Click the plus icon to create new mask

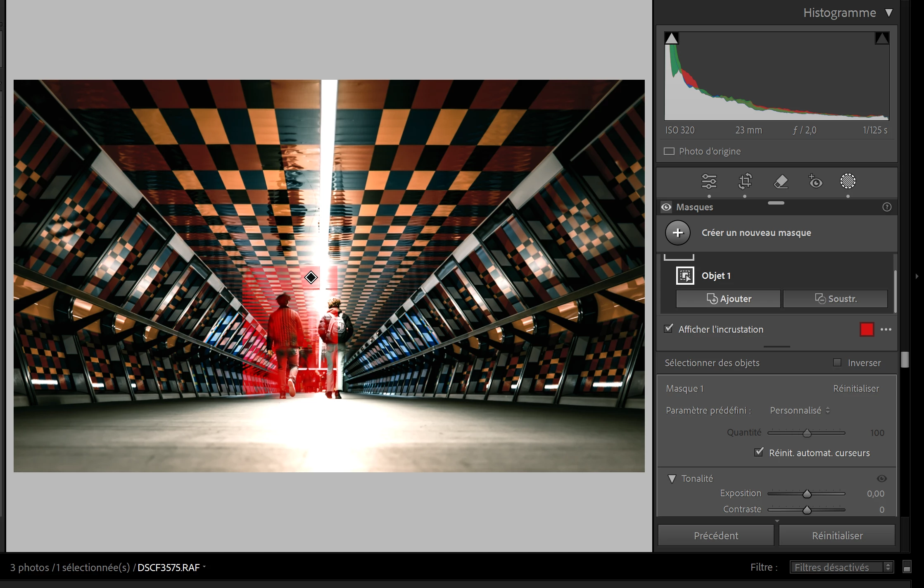pyautogui.click(x=677, y=233)
